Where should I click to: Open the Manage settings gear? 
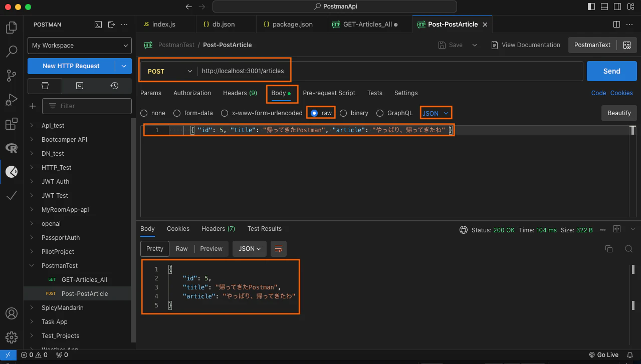[11, 337]
